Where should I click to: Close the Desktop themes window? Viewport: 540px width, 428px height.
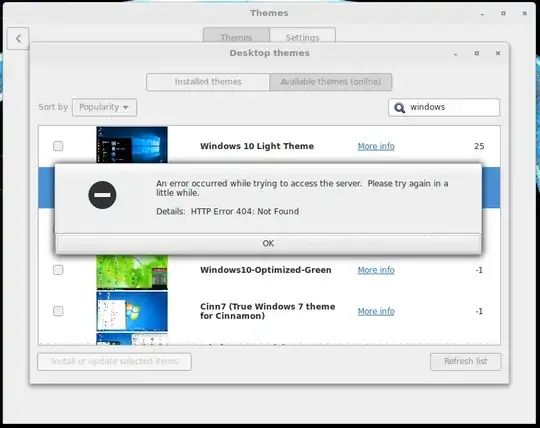(498, 53)
